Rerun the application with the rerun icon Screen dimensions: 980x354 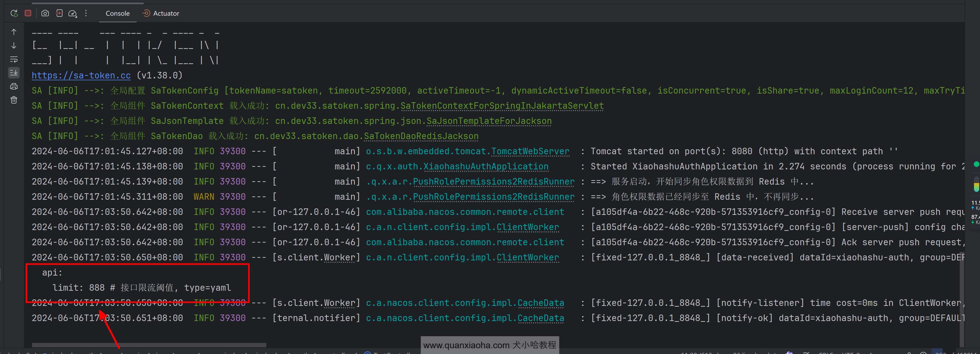tap(14, 13)
